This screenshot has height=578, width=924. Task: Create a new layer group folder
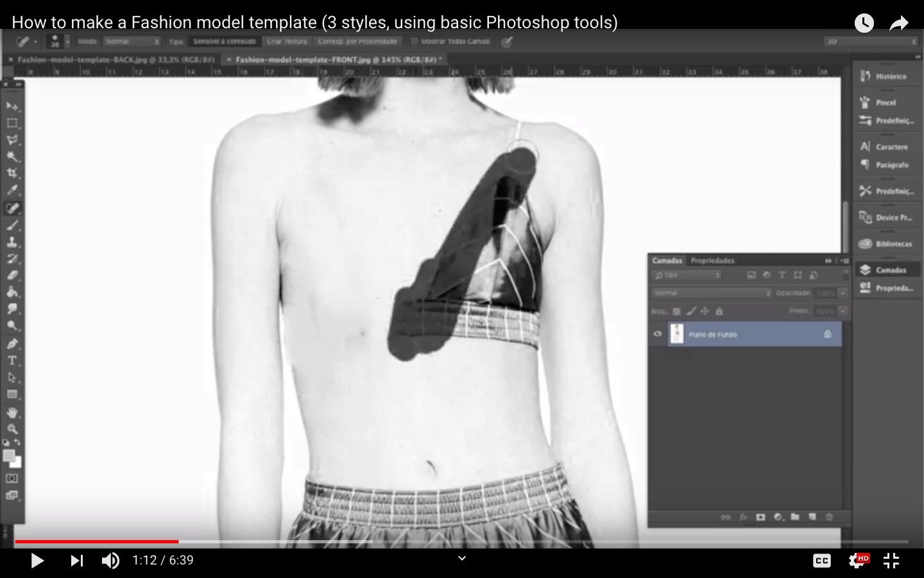click(795, 517)
